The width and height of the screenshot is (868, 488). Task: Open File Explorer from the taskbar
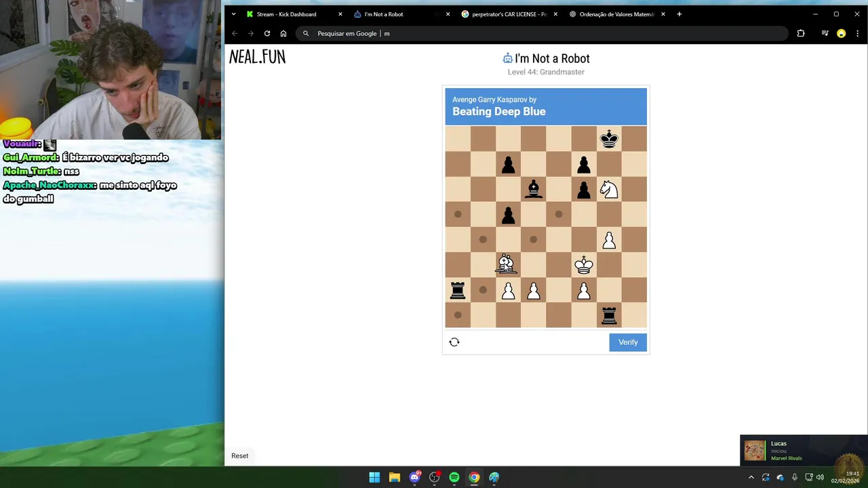(395, 477)
